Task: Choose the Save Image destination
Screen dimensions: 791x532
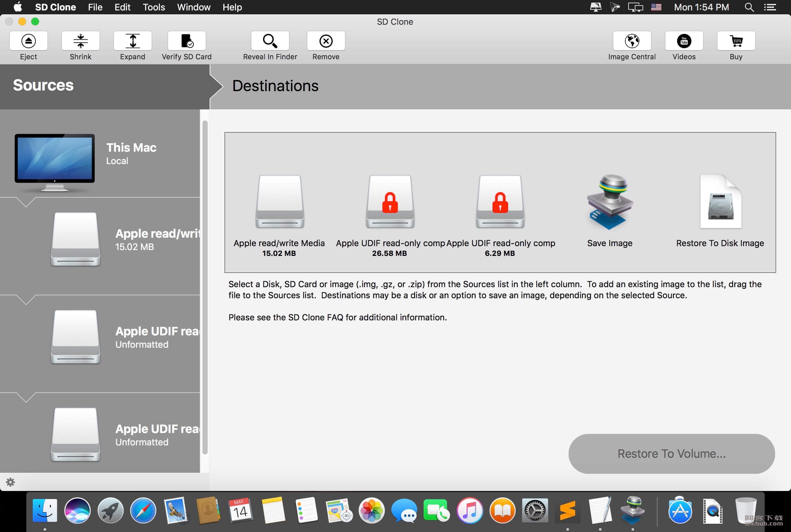Action: click(610, 211)
